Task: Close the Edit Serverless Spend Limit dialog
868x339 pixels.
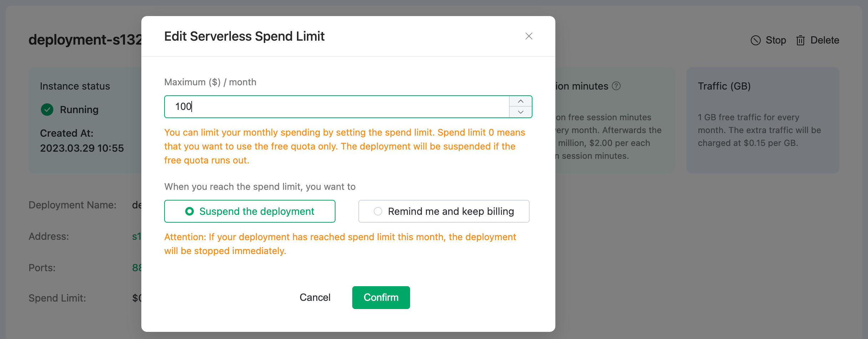Action: pos(529,36)
